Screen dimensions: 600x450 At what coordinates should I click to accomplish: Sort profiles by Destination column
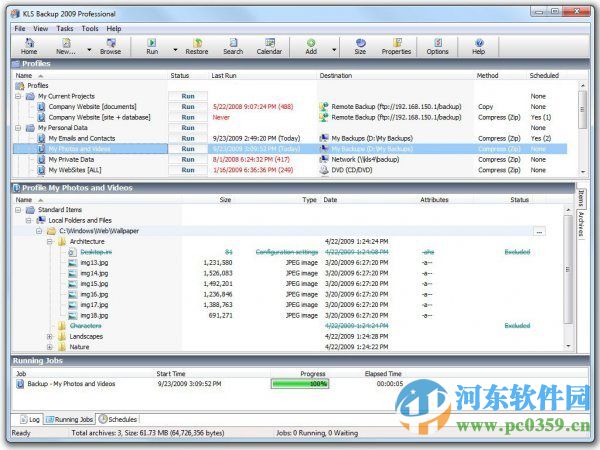(x=336, y=76)
